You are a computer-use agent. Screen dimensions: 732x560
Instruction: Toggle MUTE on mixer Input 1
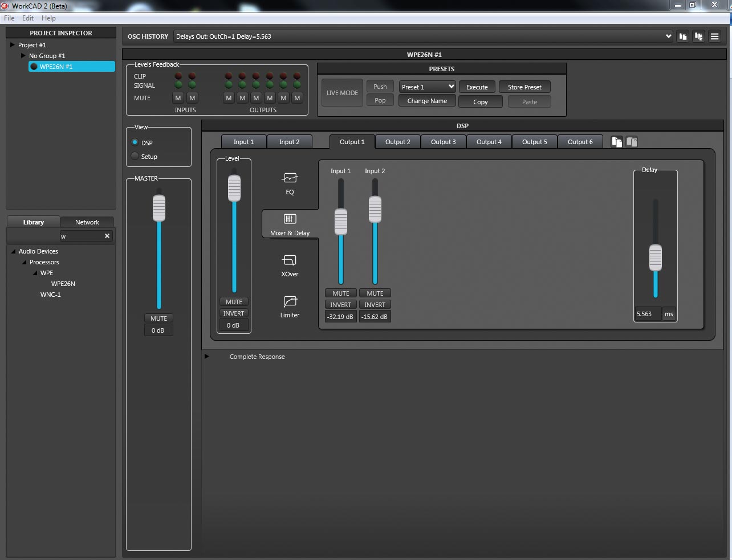click(341, 293)
